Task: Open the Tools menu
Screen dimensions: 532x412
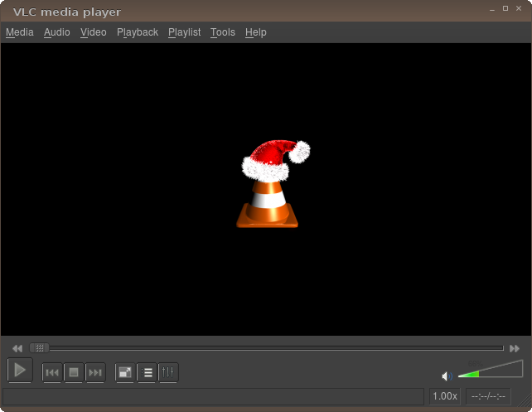Action: point(223,32)
